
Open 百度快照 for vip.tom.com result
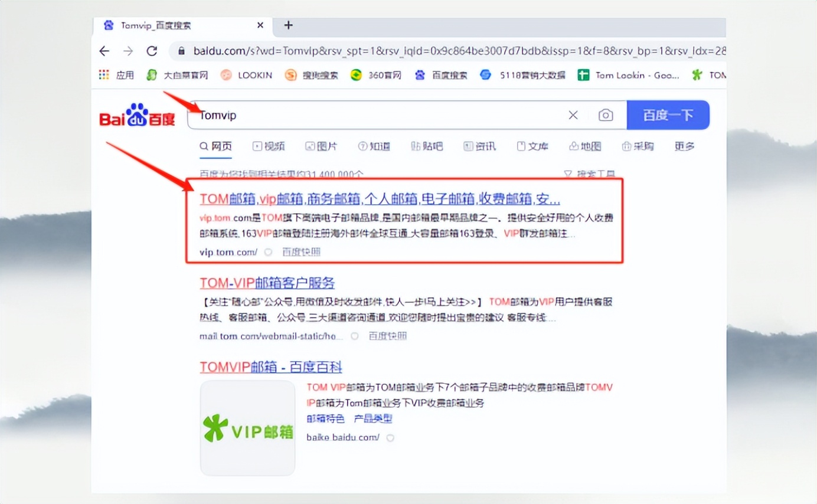point(301,252)
